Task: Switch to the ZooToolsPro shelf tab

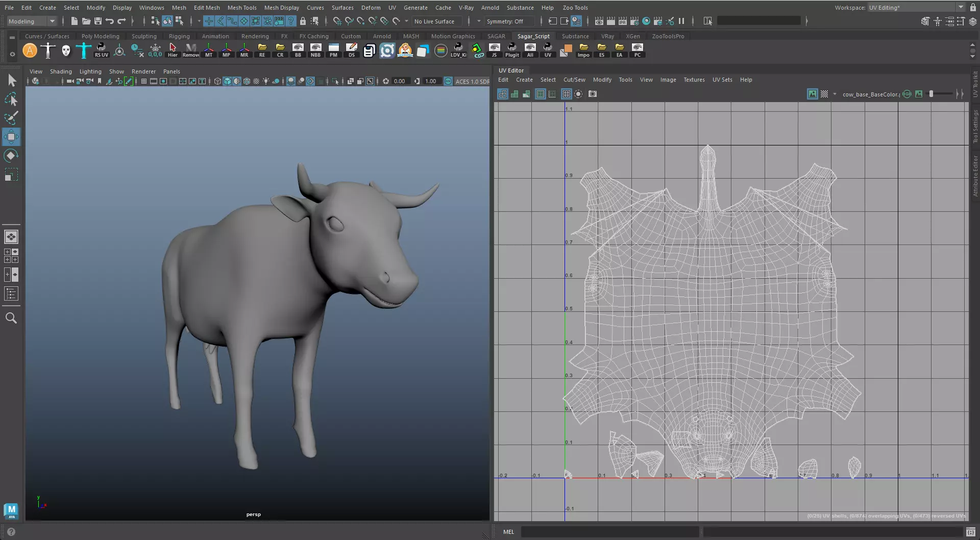Action: [668, 36]
